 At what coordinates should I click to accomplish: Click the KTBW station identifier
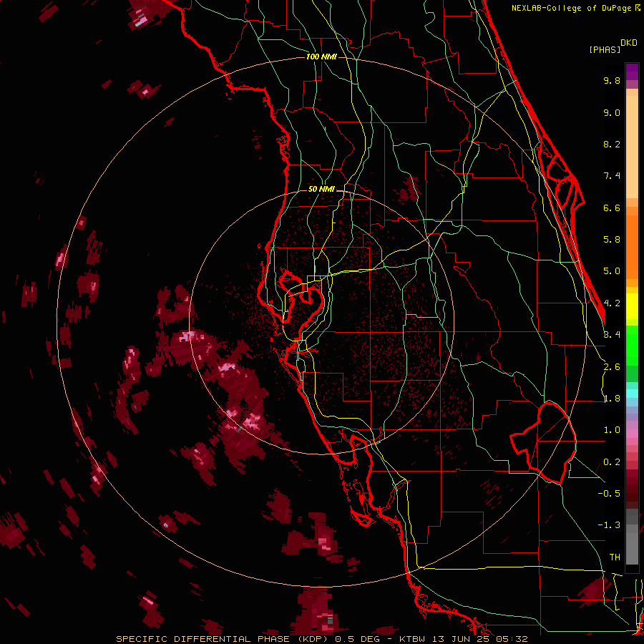click(x=412, y=639)
